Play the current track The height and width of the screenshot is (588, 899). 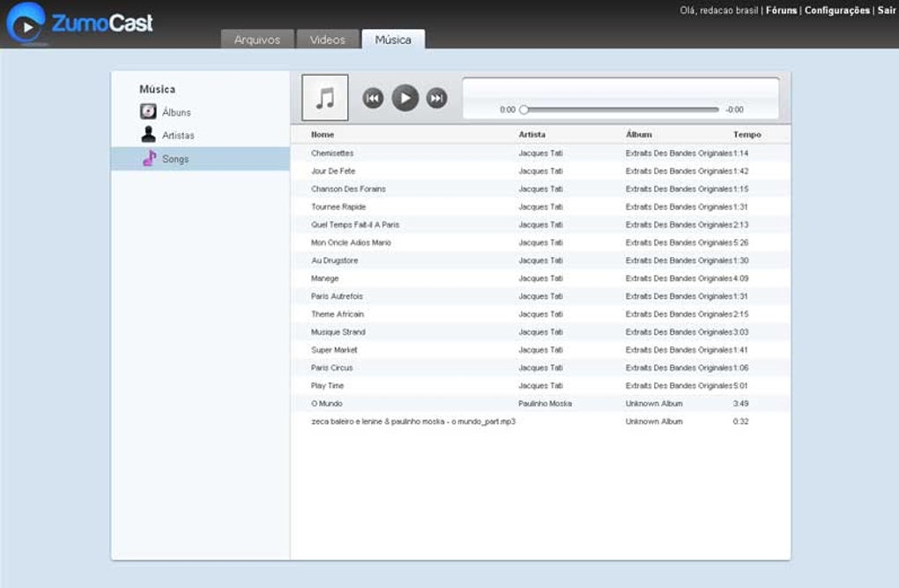[x=405, y=98]
